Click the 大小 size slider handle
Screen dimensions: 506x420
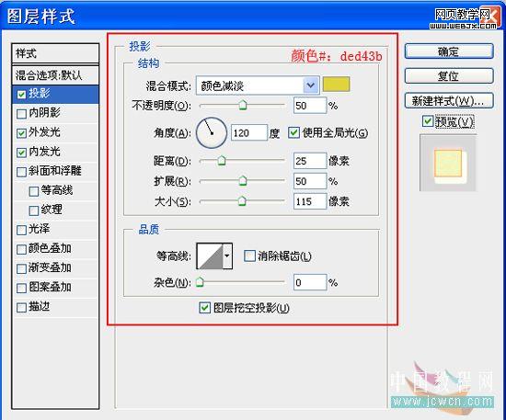click(x=242, y=201)
